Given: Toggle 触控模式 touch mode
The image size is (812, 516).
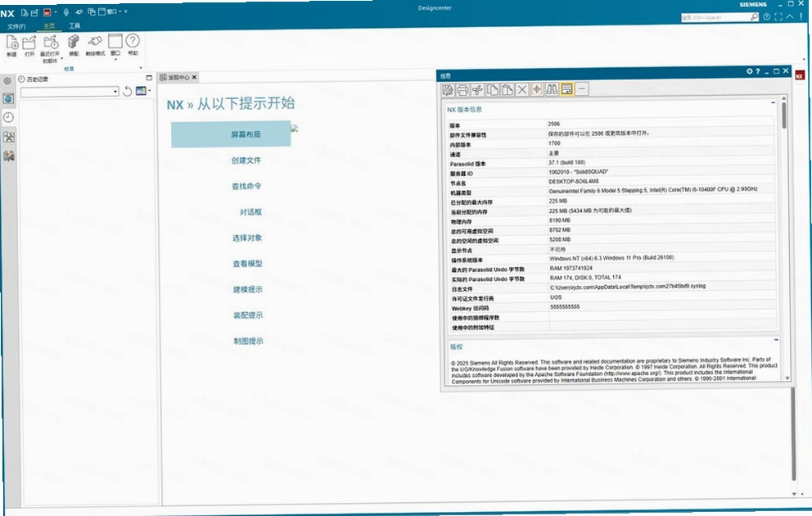Looking at the screenshot, I should point(95,44).
